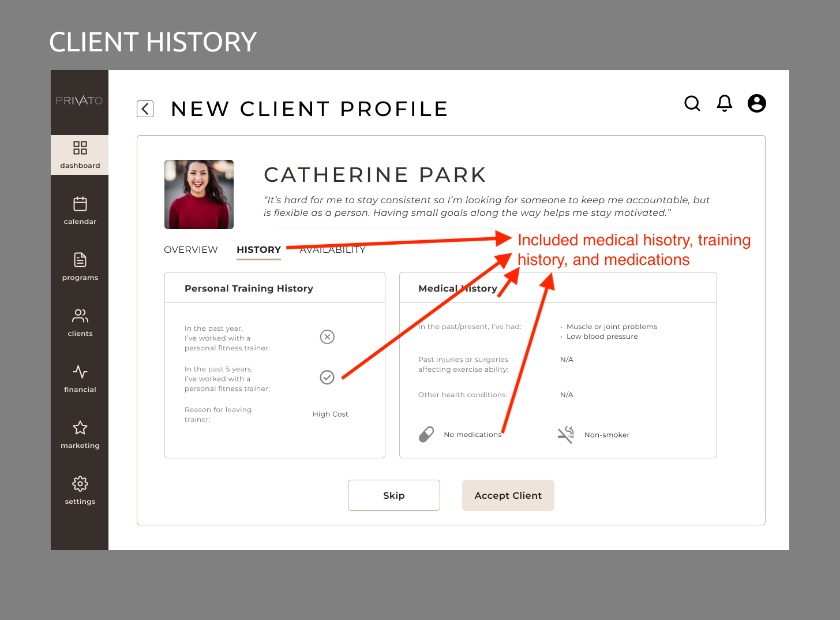Image resolution: width=840 pixels, height=620 pixels.
Task: Switch to the Overview tab
Action: tap(191, 249)
